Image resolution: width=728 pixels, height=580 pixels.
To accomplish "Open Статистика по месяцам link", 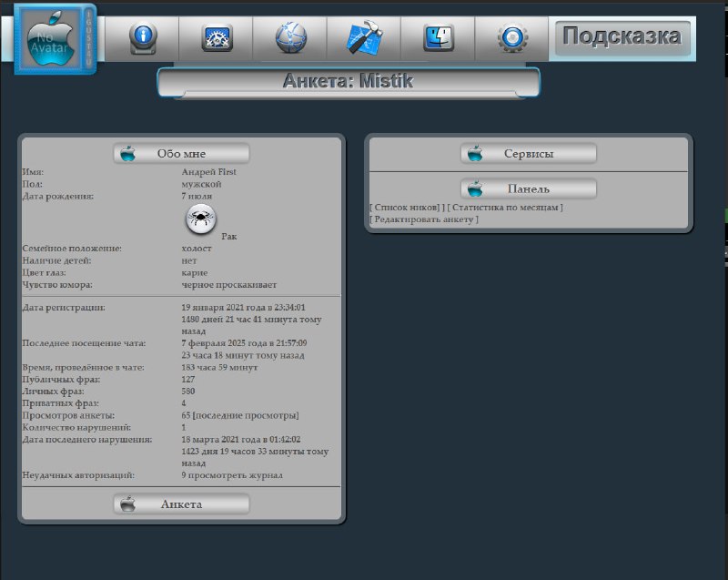I will tap(506, 208).
